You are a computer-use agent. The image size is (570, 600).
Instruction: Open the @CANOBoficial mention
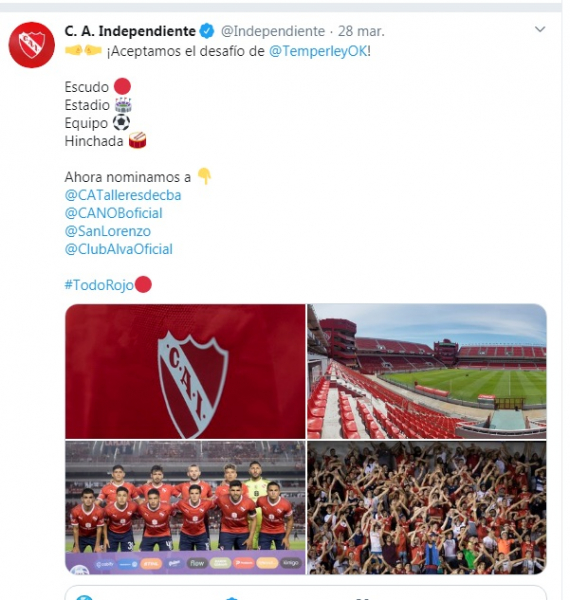[114, 213]
